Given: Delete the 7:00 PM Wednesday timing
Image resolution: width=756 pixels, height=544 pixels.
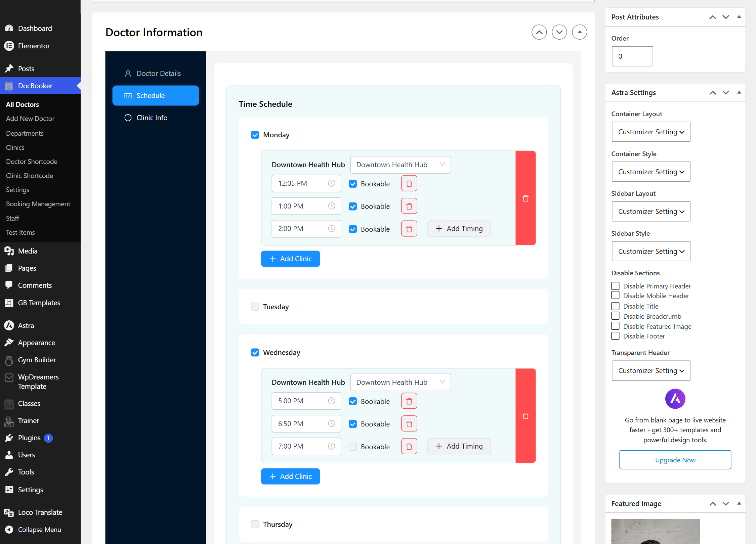Looking at the screenshot, I should (x=409, y=446).
